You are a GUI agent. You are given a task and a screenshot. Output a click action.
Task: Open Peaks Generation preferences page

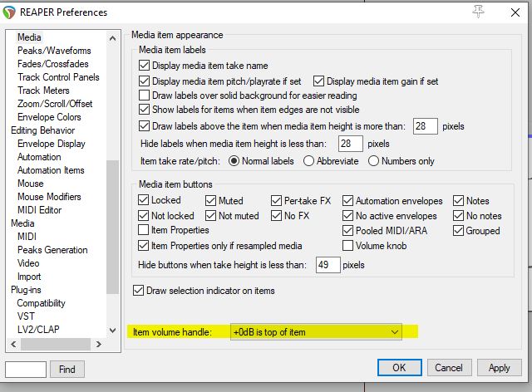[52, 250]
